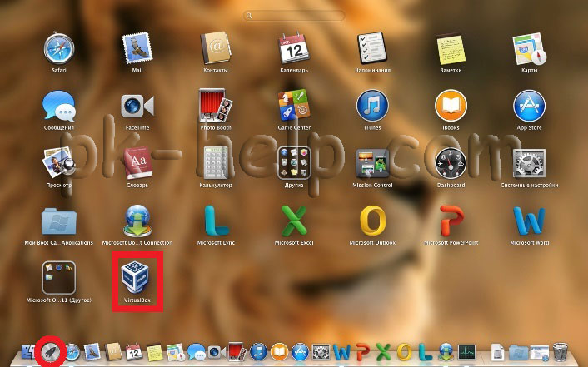Viewport: 588px width, 367px height.
Task: Open FaceTime in the Launchpad grid
Action: click(137, 106)
